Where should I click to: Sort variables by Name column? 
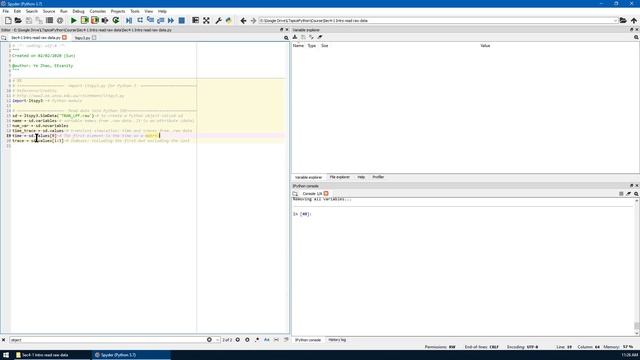pyautogui.click(x=298, y=46)
